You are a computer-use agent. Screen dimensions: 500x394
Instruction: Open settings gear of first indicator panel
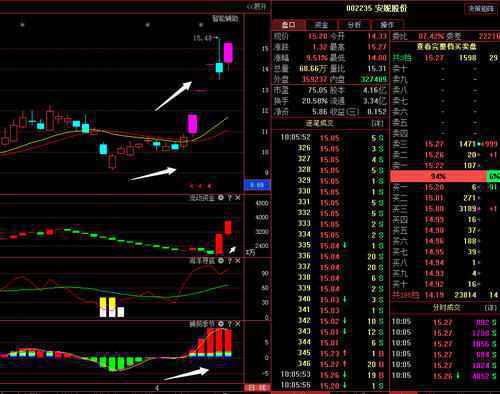click(x=221, y=198)
